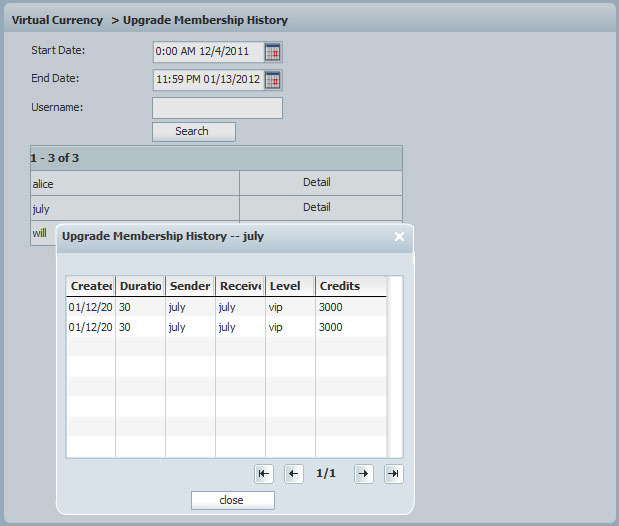
Task: Click the close button in popup
Action: 233,500
